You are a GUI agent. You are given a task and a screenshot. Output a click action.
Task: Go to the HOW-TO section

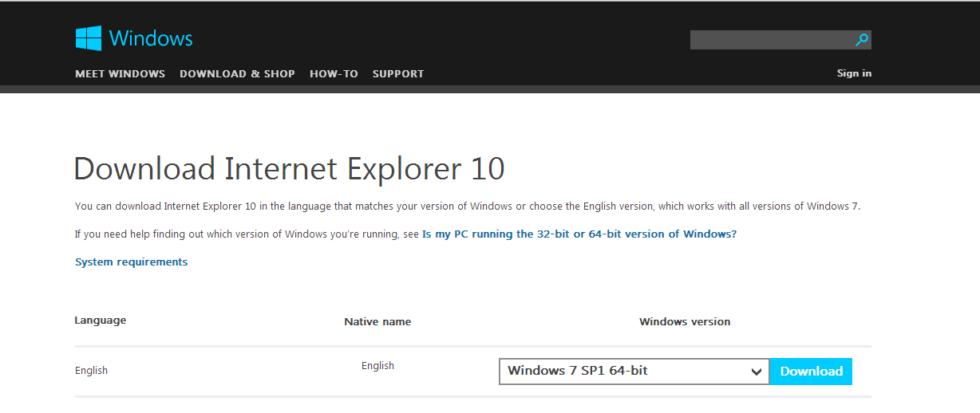click(334, 74)
